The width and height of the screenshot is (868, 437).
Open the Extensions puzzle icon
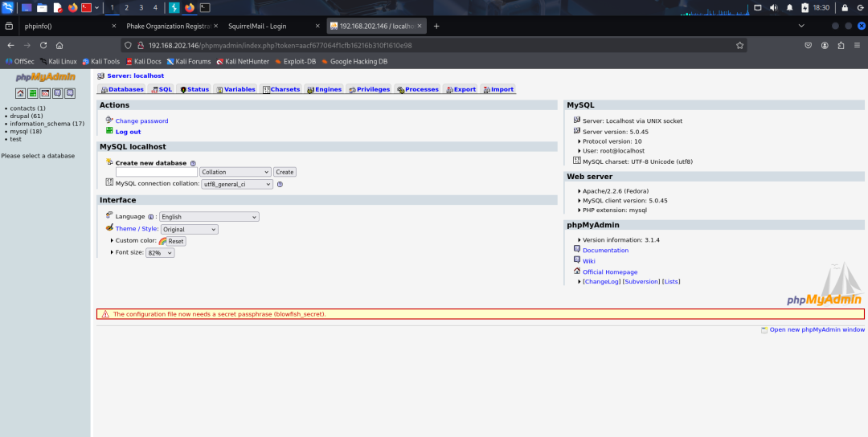point(841,45)
